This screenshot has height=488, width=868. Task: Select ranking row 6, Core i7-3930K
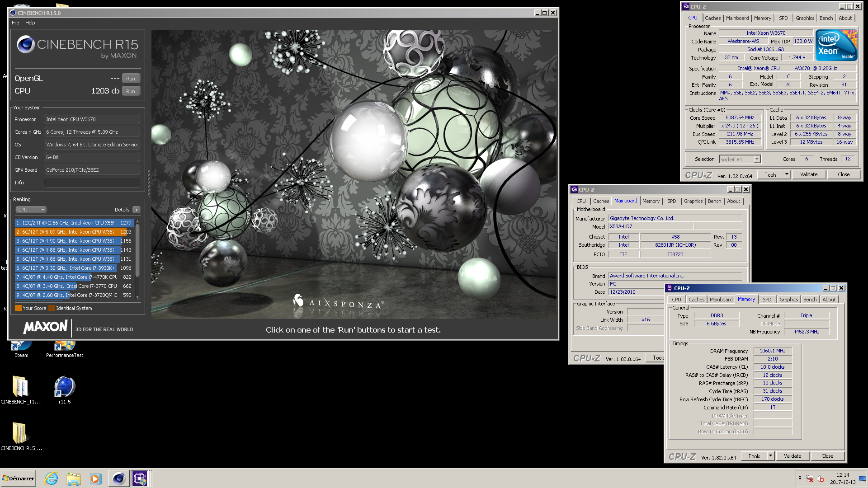click(x=74, y=268)
